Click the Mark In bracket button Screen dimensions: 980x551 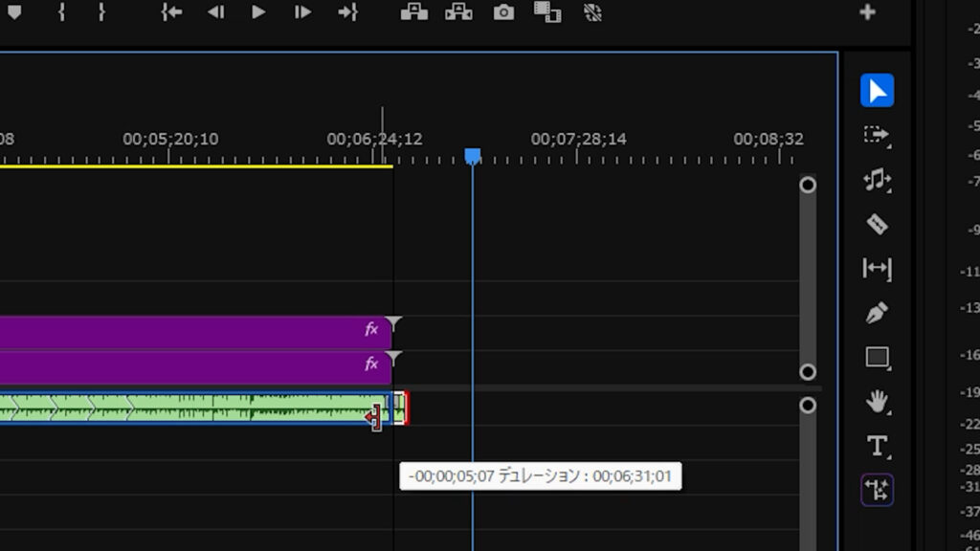[x=61, y=12]
